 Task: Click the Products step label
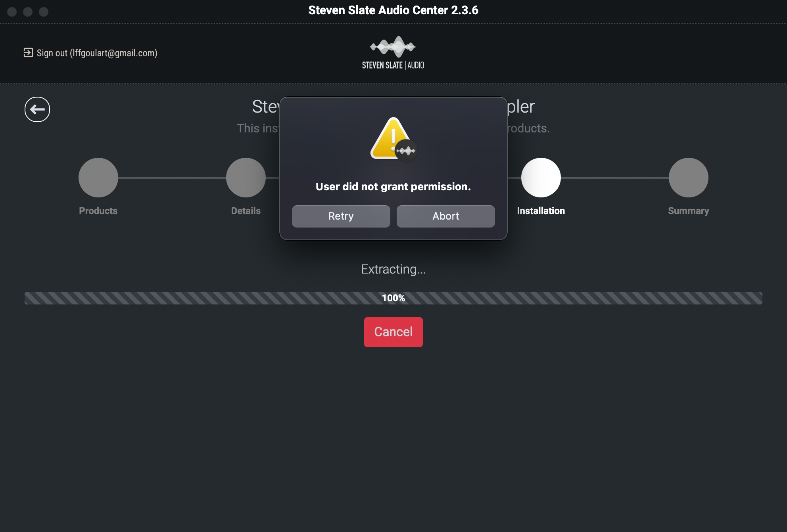click(x=98, y=210)
